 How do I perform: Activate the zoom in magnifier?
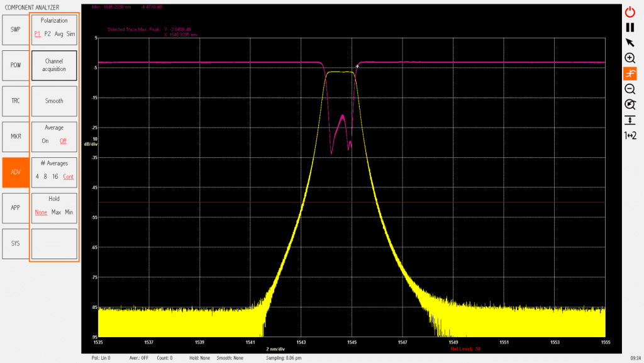click(x=630, y=58)
